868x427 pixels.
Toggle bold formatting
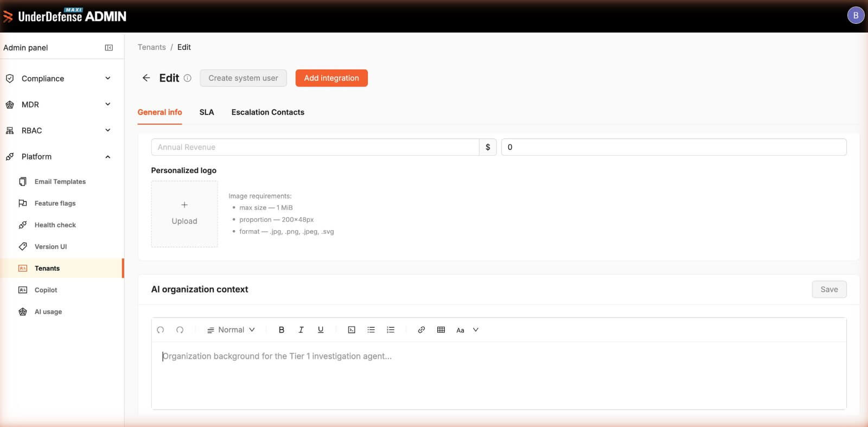point(282,330)
